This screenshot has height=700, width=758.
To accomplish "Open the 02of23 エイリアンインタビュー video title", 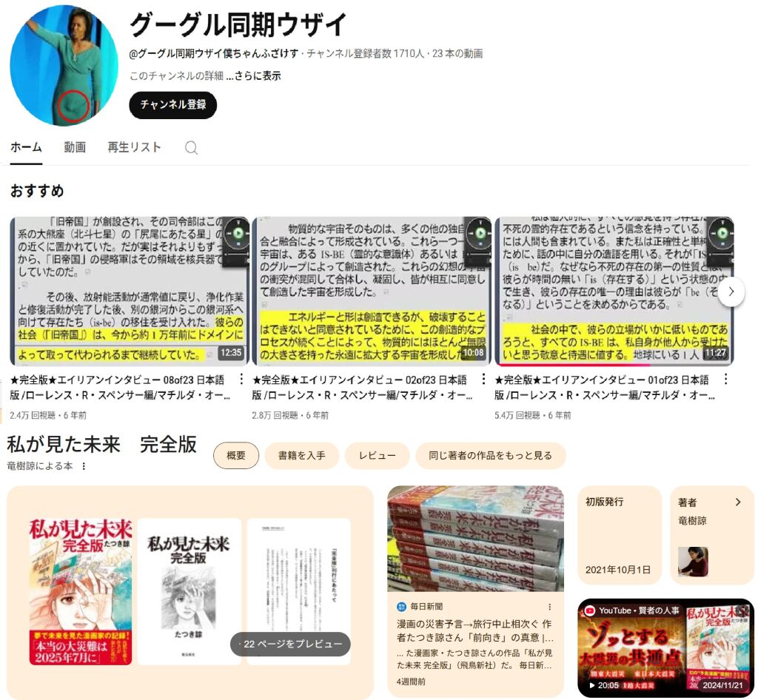I will pyautogui.click(x=362, y=388).
